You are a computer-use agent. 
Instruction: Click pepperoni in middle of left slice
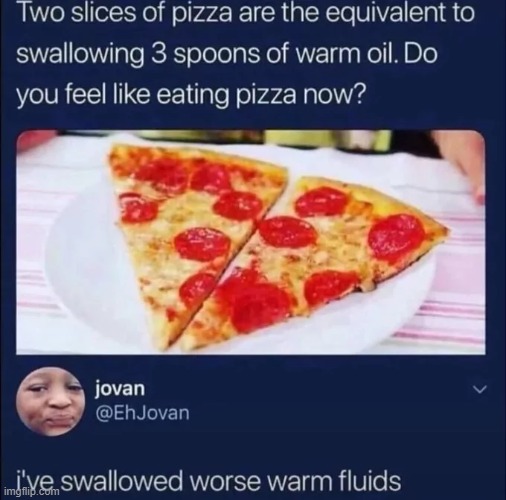tap(202, 243)
